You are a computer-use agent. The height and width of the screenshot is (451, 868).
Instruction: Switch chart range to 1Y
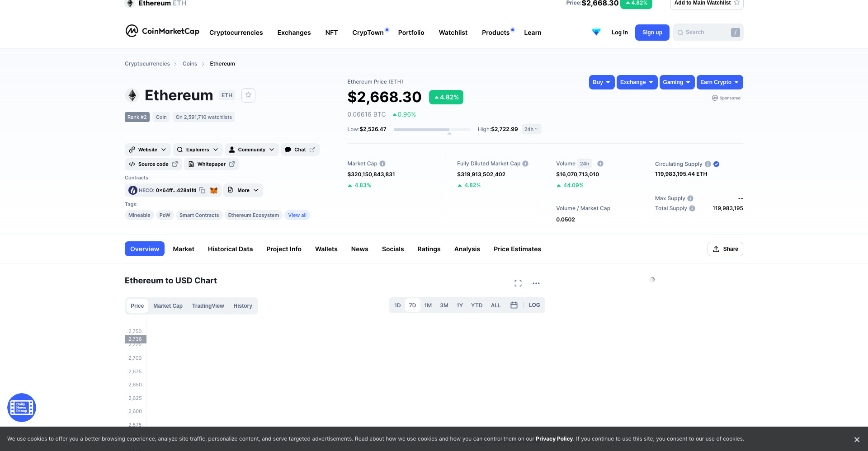coord(460,305)
